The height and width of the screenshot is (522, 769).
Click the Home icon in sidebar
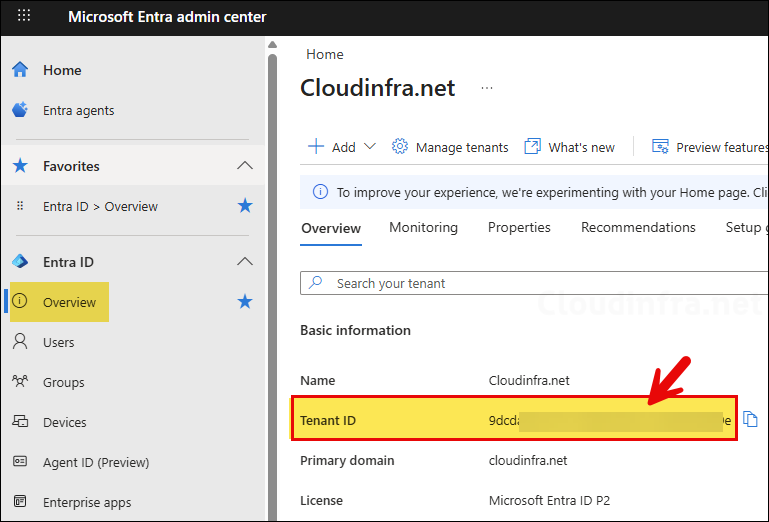[19, 70]
